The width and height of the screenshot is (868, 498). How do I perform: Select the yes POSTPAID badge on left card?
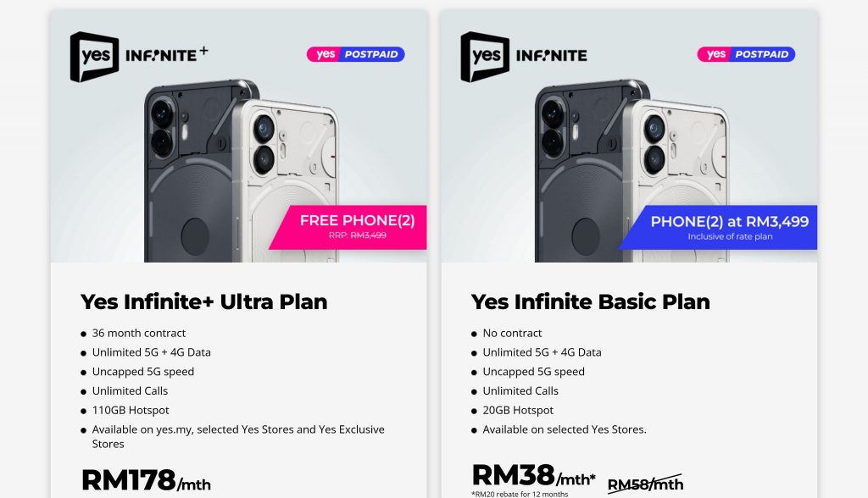(356, 54)
